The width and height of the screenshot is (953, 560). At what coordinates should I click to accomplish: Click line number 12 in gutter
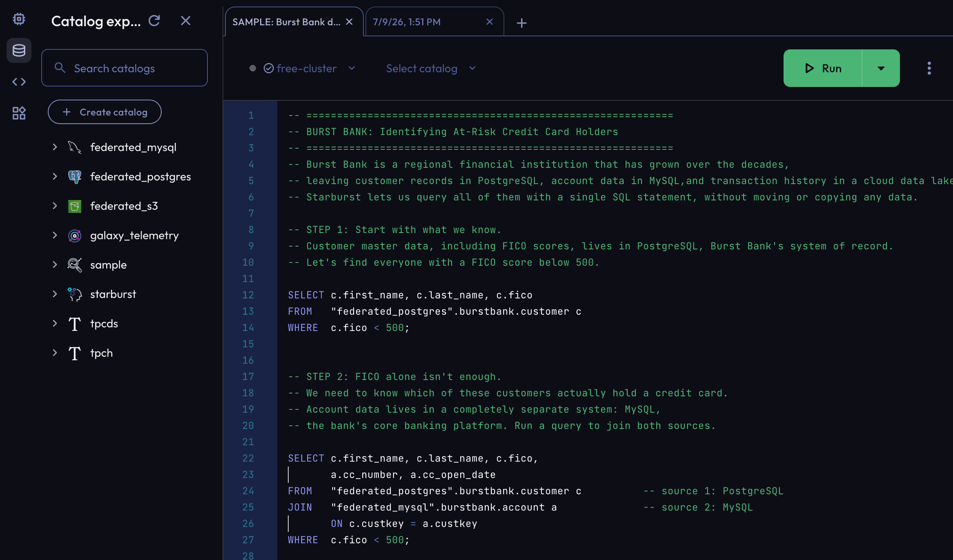[248, 295]
